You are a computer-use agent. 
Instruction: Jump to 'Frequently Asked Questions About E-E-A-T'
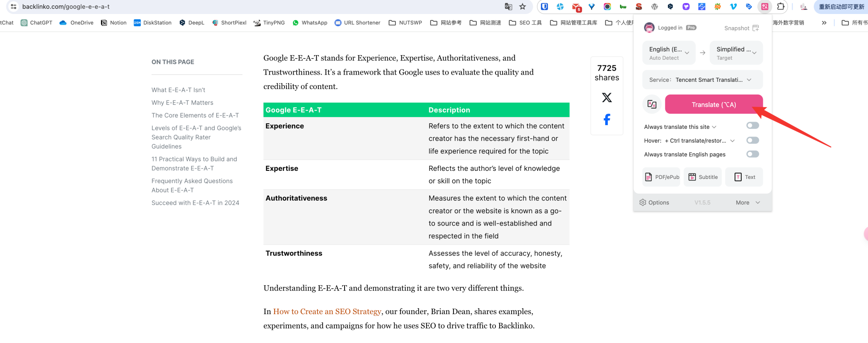pos(192,186)
